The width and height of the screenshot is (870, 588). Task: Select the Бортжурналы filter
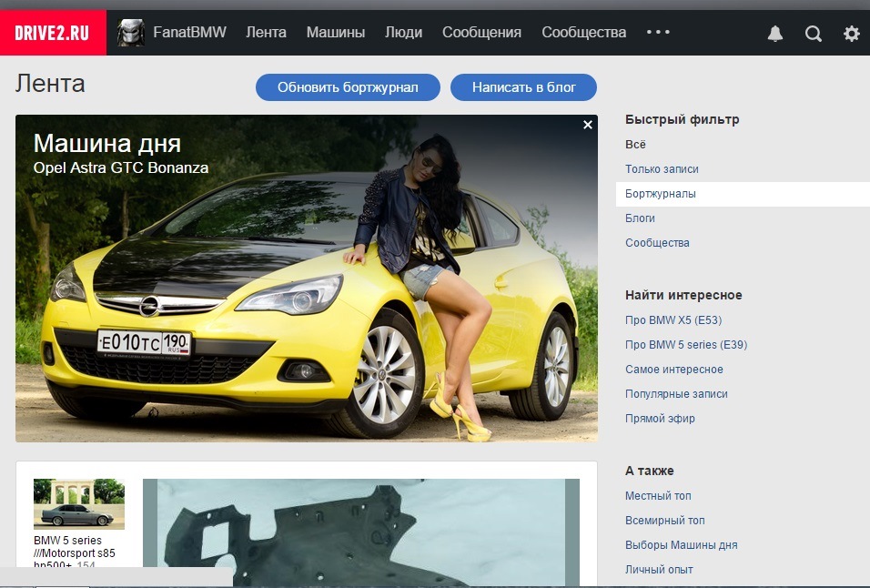743,194
